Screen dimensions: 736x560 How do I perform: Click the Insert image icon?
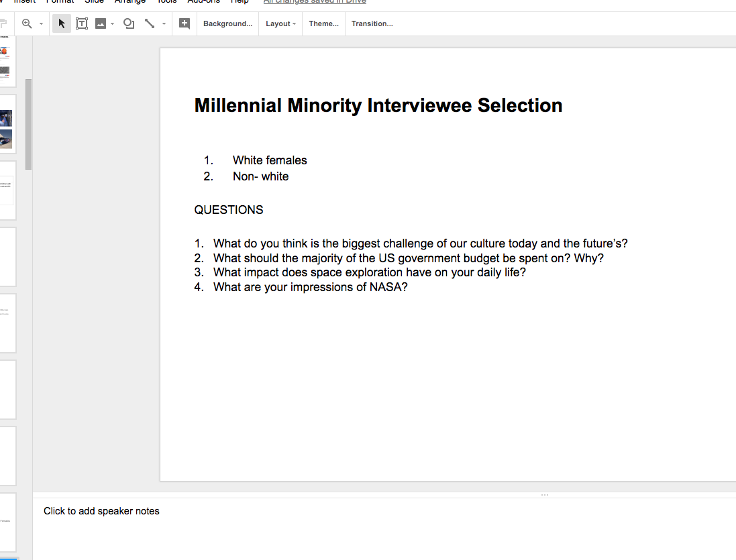pos(101,23)
